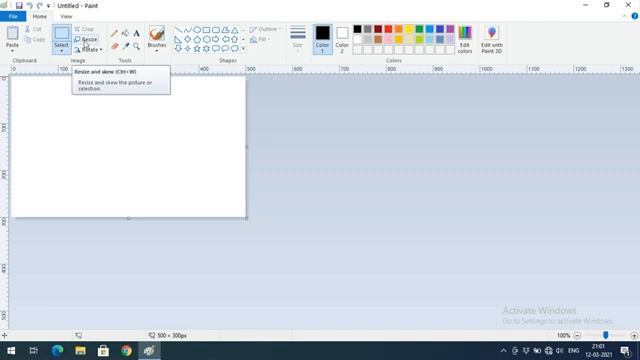Viewport: 640px width, 360px height.
Task: Expand the Select options arrow
Action: 62,51
